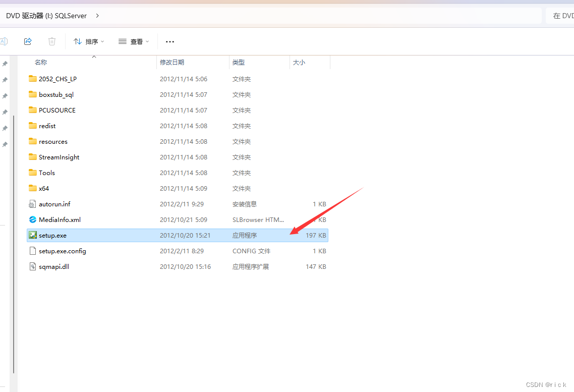Image resolution: width=574 pixels, height=392 pixels.
Task: Click the MediaInfo.xml browser icon
Action: [32, 219]
